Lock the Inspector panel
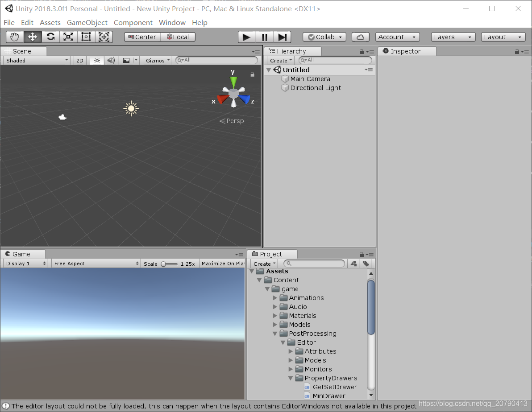This screenshot has width=532, height=412. pyautogui.click(x=517, y=52)
